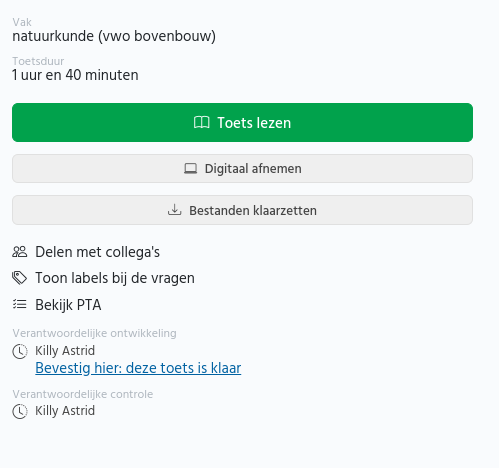Click the people icon next to Delen met collega's
The width and height of the screenshot is (499, 468).
tap(20, 252)
